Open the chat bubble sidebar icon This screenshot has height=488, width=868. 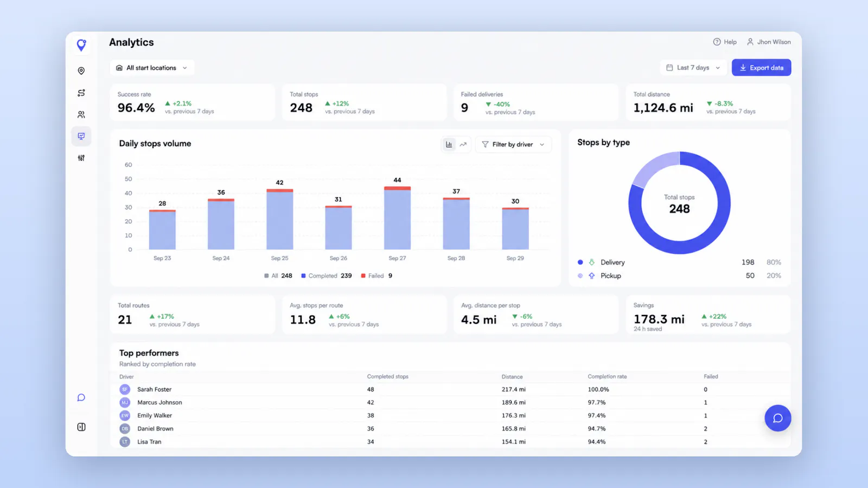(x=81, y=397)
